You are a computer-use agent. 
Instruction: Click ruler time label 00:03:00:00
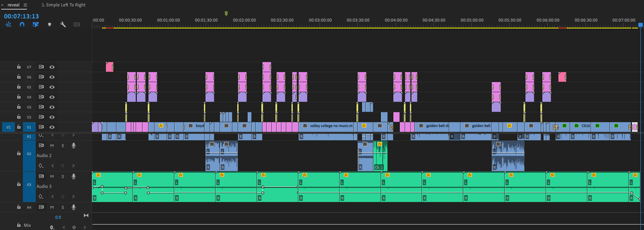[x=321, y=20]
